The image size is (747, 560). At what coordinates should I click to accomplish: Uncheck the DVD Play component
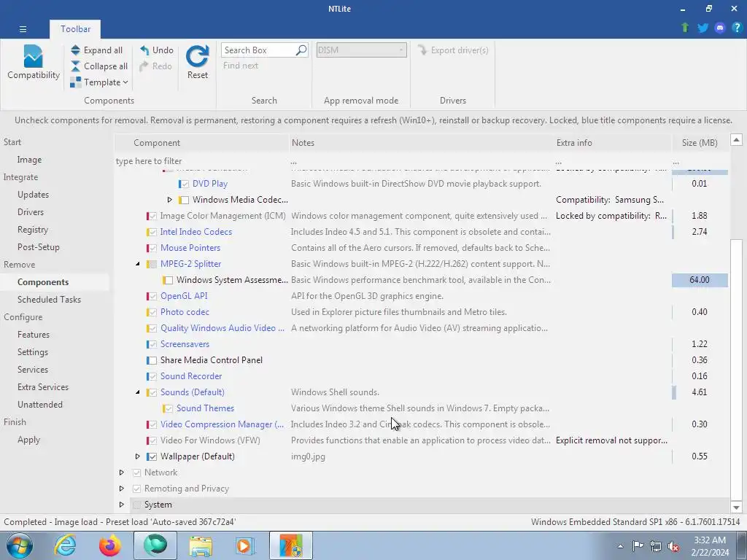point(185,184)
